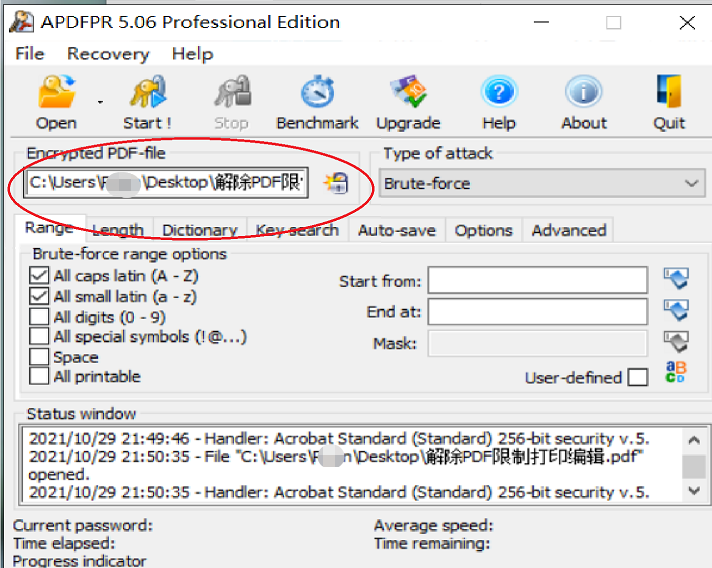Click the APDFPR application title bar icon
Image resolution: width=712 pixels, height=568 pixels.
(21, 22)
